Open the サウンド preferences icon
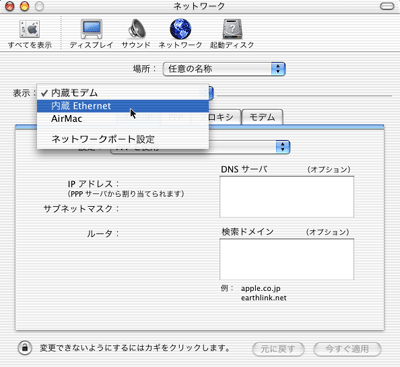 point(136,34)
